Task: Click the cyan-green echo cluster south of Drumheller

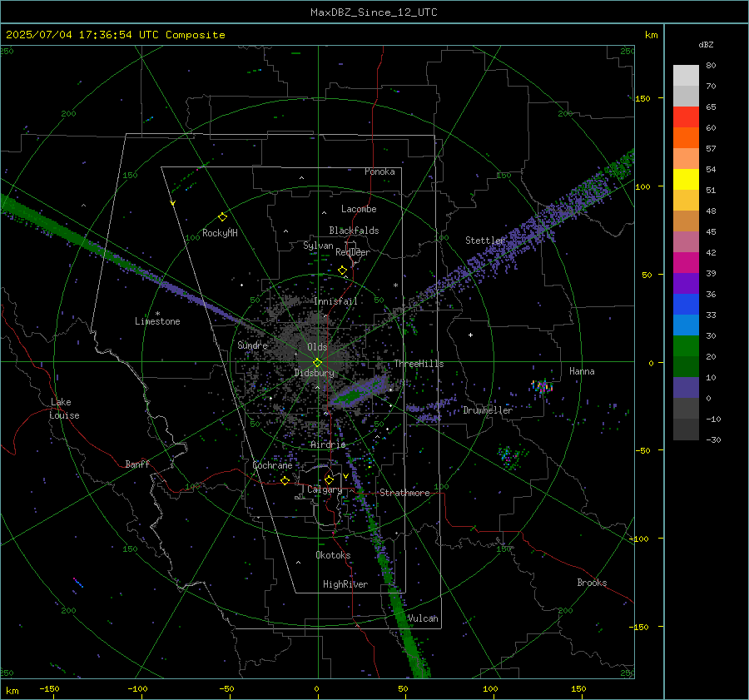Action: point(511,456)
